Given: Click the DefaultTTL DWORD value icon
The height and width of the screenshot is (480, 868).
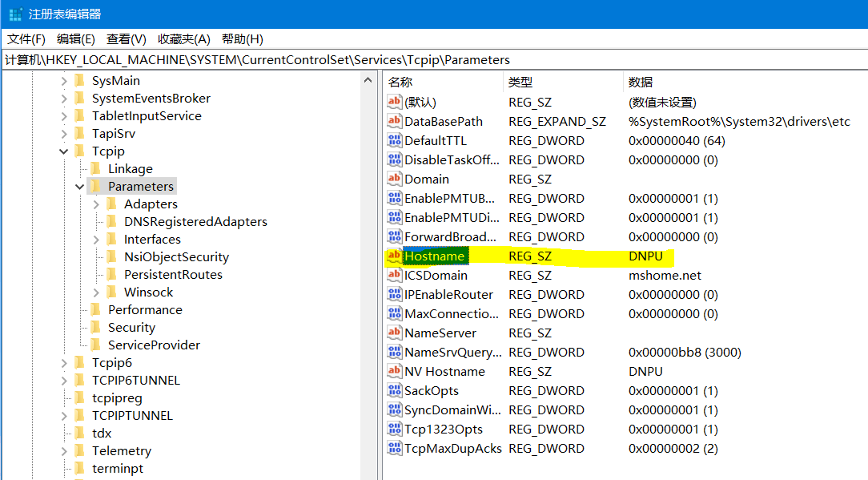Looking at the screenshot, I should click(394, 141).
